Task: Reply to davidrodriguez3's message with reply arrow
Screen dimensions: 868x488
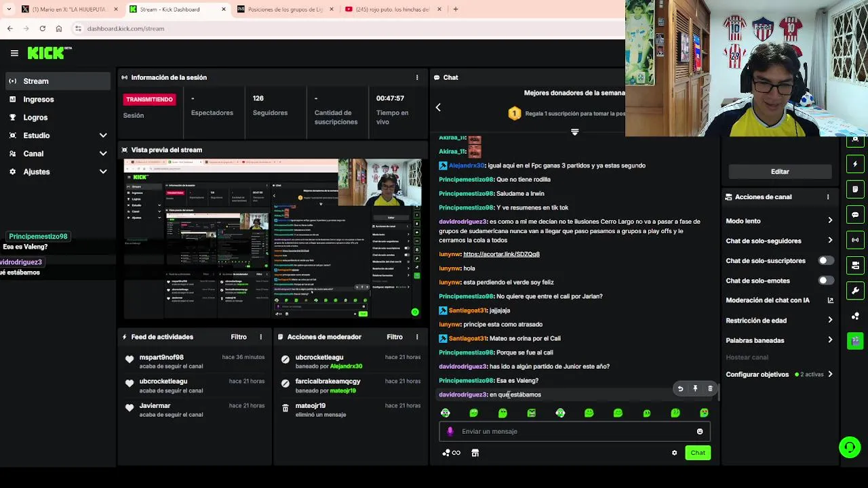Action: point(680,389)
